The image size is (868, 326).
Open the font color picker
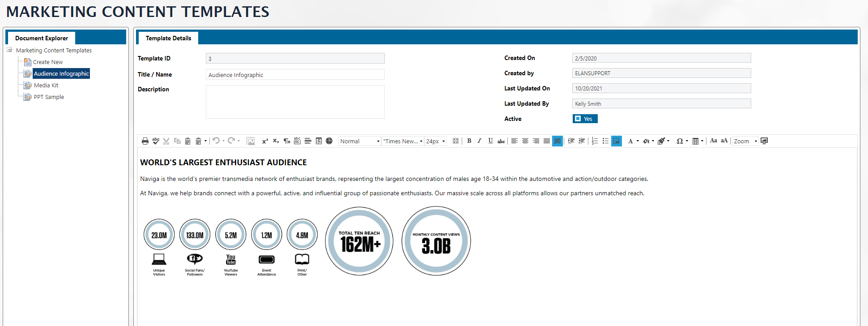click(630, 141)
